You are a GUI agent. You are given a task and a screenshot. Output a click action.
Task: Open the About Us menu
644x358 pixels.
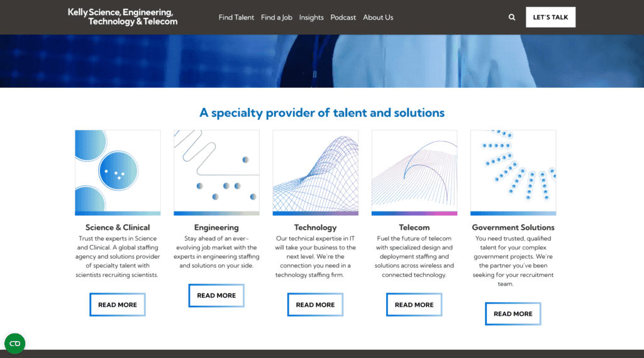(x=378, y=18)
